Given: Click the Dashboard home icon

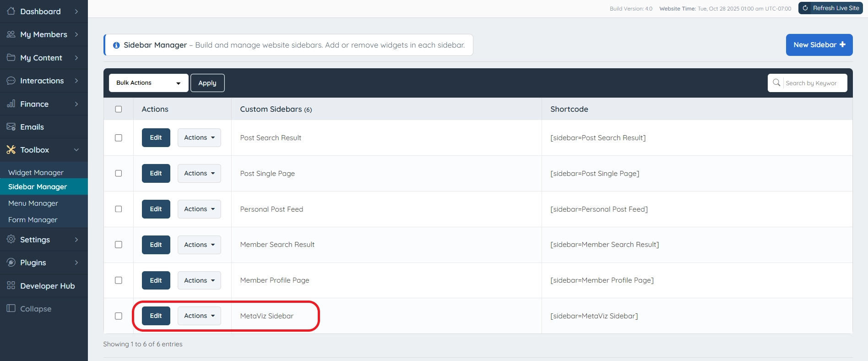Looking at the screenshot, I should (x=11, y=11).
